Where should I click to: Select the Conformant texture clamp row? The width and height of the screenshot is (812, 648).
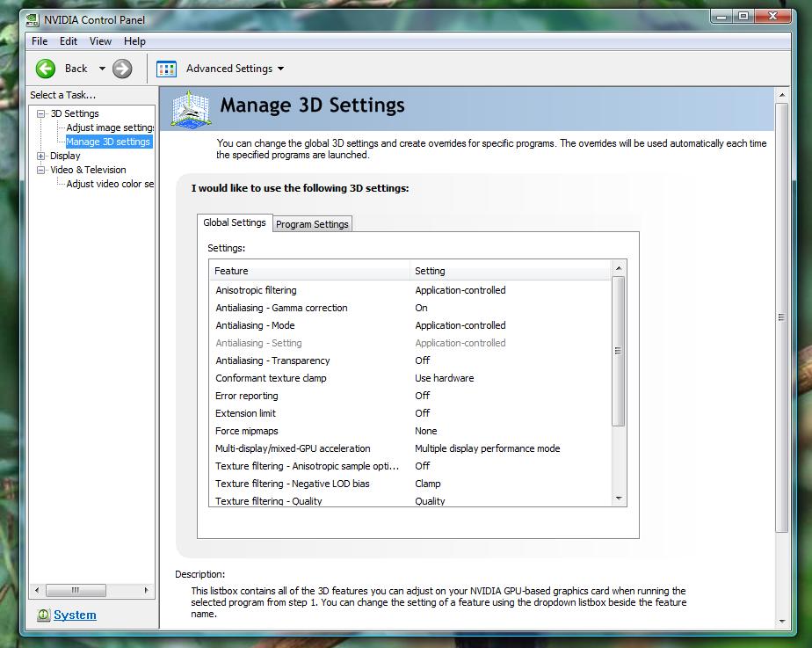[410, 378]
